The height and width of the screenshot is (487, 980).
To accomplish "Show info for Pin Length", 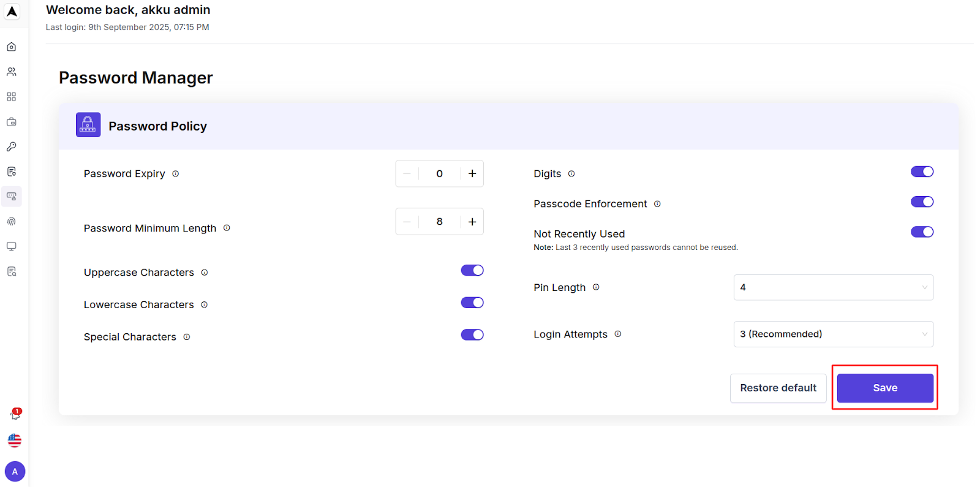I will click(596, 287).
